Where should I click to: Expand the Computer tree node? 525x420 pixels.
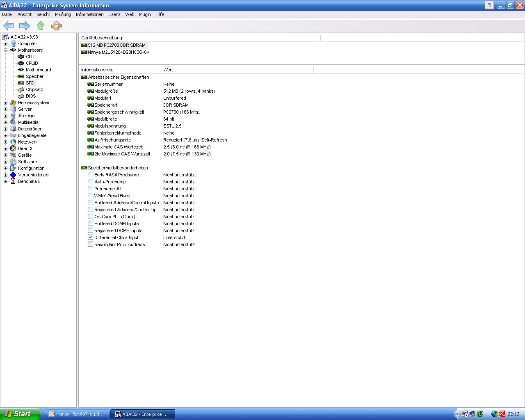point(5,43)
